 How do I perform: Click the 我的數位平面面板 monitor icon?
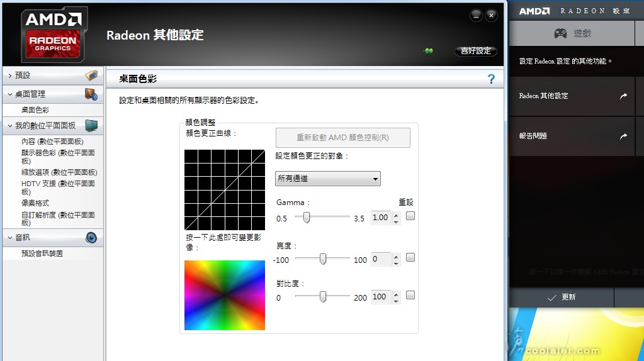(91, 126)
